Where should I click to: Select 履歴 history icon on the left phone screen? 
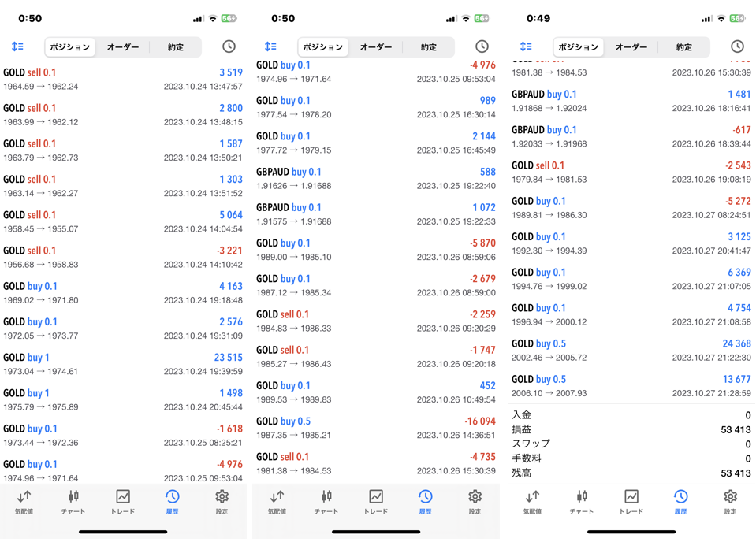(172, 501)
